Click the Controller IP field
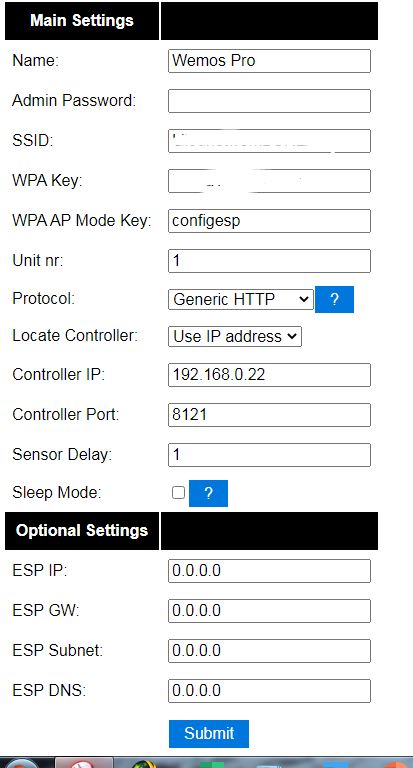 pos(269,375)
